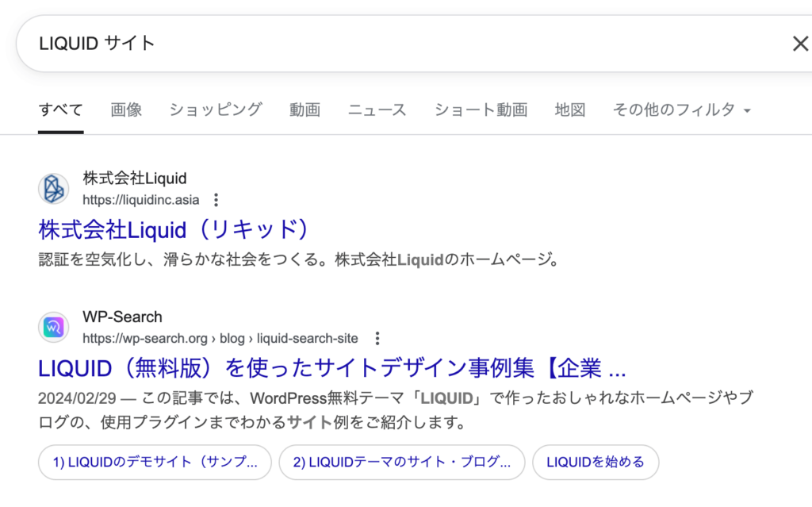This screenshot has height=507, width=812.
Task: Select the ショート動画 tab
Action: (x=481, y=110)
